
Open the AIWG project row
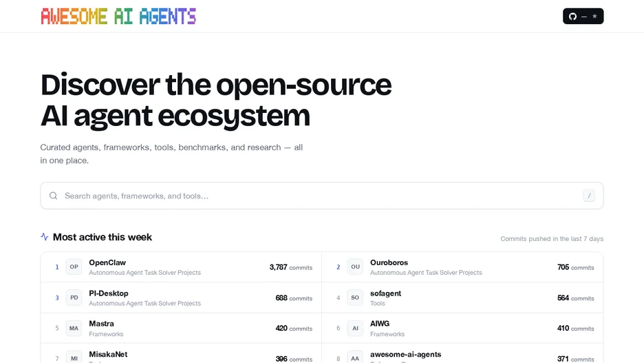pyautogui.click(x=462, y=328)
